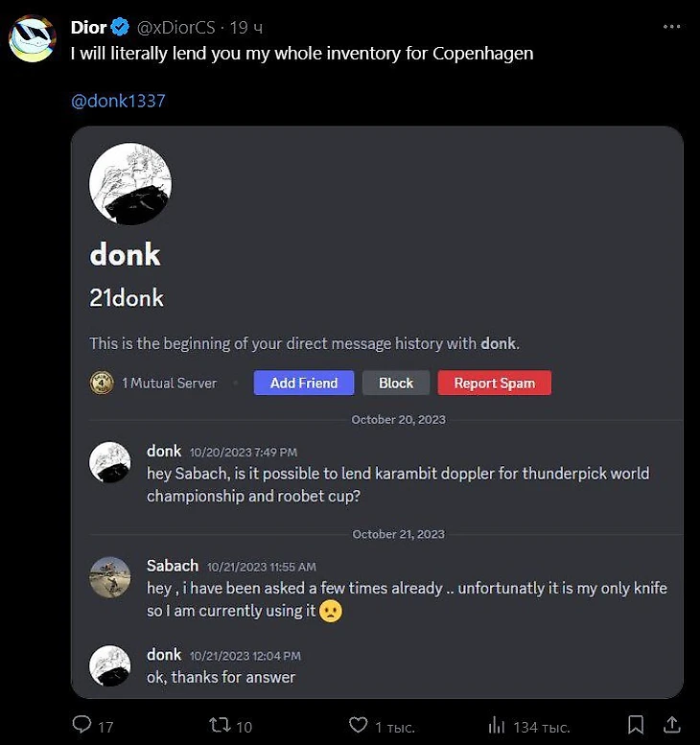The image size is (700, 745).
Task: Open the share tweet icon
Action: pos(672,725)
